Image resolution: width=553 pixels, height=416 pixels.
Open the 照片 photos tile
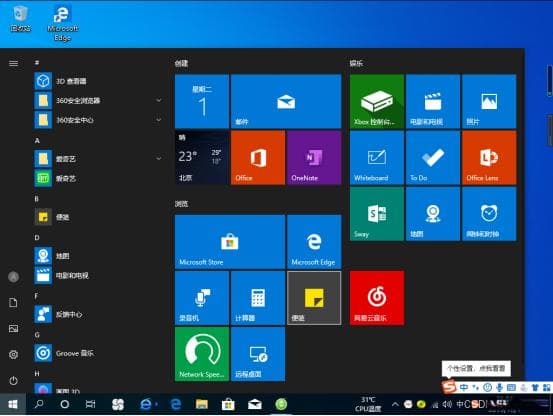(x=489, y=102)
